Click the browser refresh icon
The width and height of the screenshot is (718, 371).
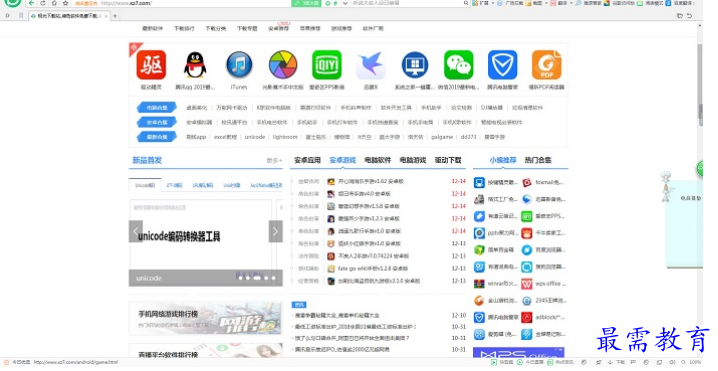pos(43,3)
